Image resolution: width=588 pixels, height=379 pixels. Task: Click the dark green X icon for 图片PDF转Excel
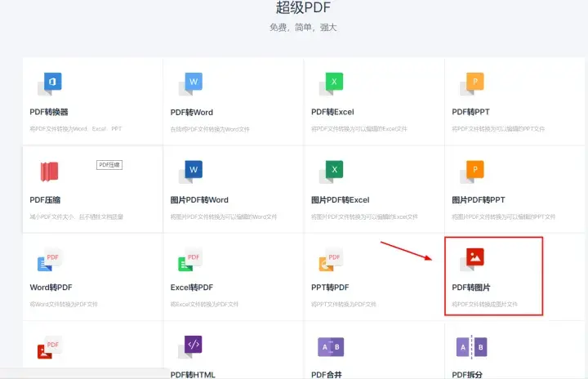[331, 172]
